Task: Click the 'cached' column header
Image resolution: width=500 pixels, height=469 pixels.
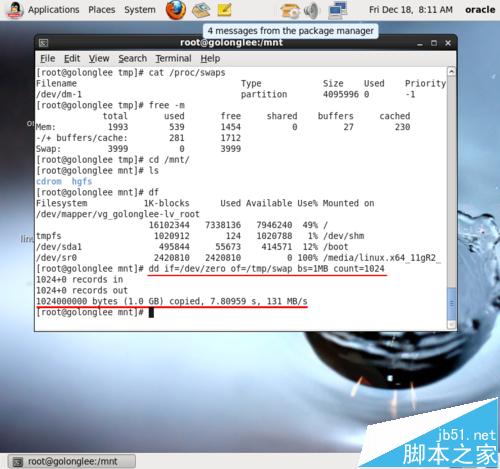Action: point(395,116)
